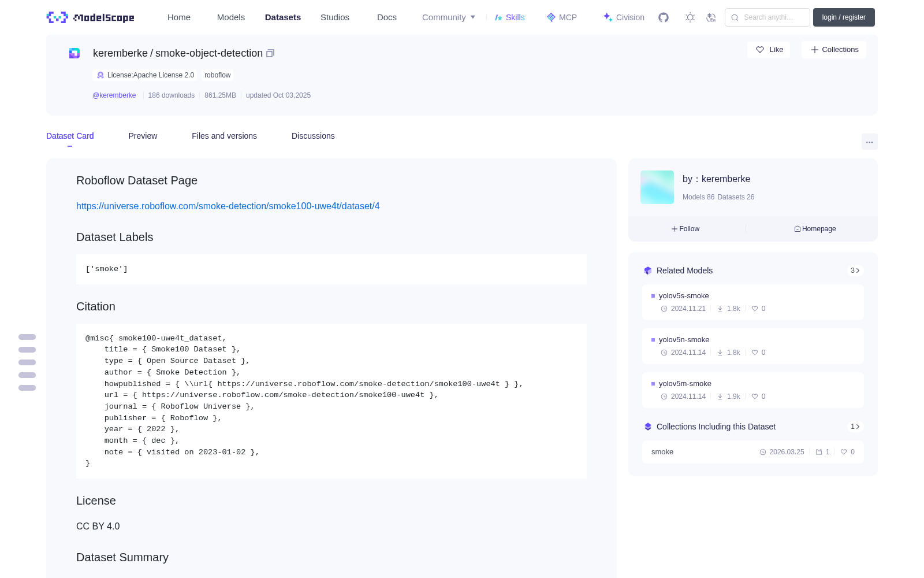Viewport: 924px width, 578px height.
Task: Click the Skills star icon link
Action: (x=509, y=17)
